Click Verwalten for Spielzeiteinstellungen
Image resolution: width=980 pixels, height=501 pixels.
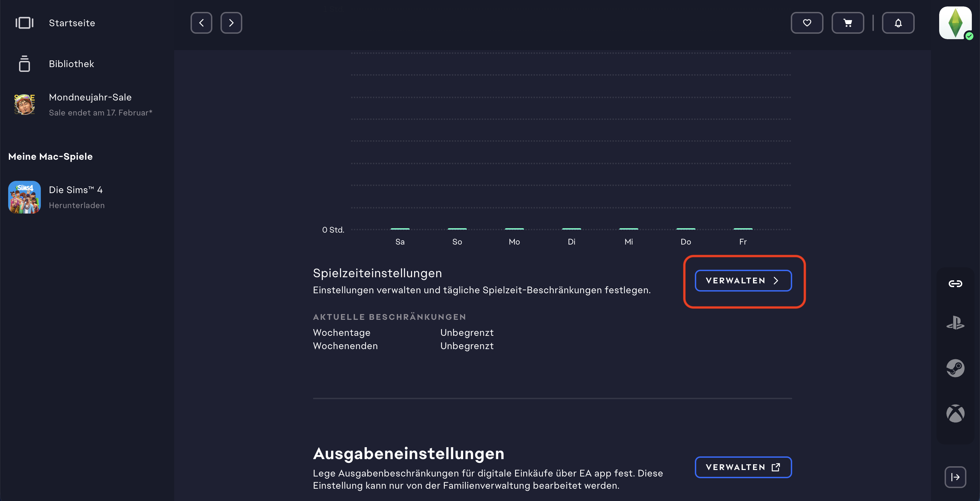point(743,281)
